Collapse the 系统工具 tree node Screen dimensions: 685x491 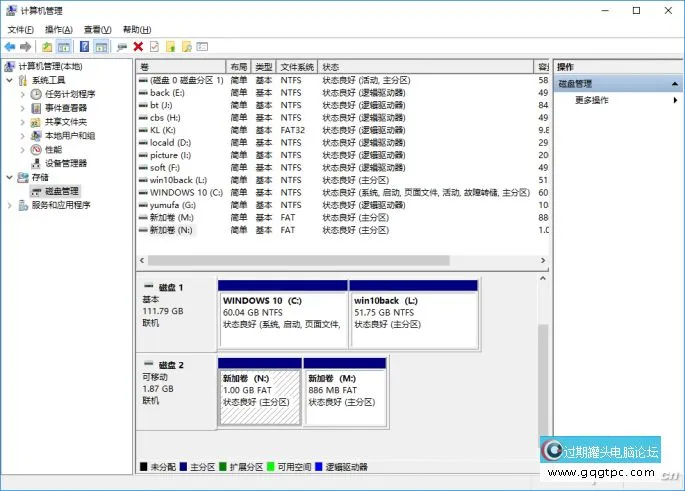click(10, 80)
